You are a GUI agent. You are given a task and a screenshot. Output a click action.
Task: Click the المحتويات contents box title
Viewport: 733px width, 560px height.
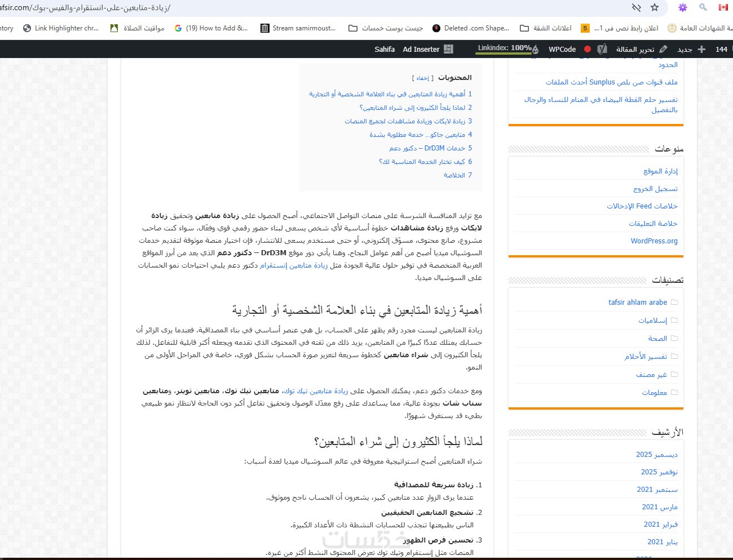tap(455, 78)
